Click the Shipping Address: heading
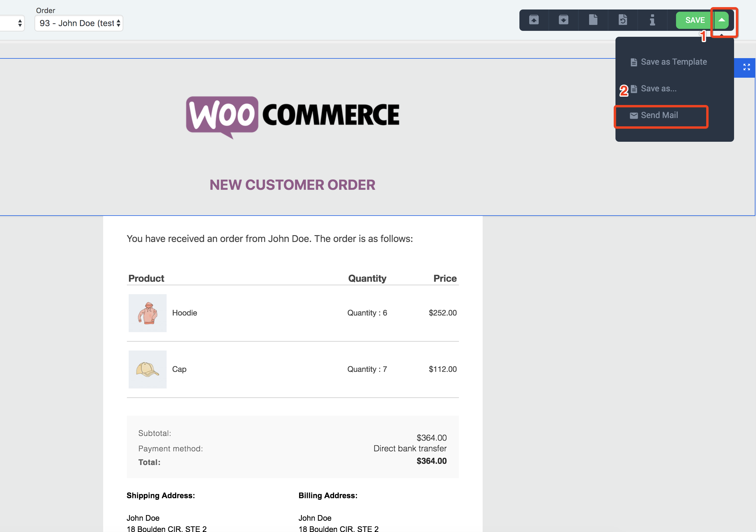The height and width of the screenshot is (532, 756). click(161, 496)
